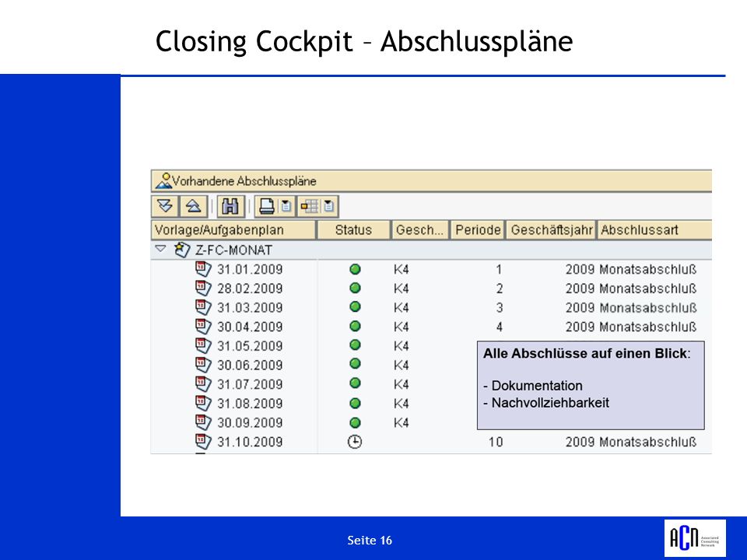747x560 pixels.
Task: Select the 28.02.2009 closing plan
Action: [x=250, y=289]
